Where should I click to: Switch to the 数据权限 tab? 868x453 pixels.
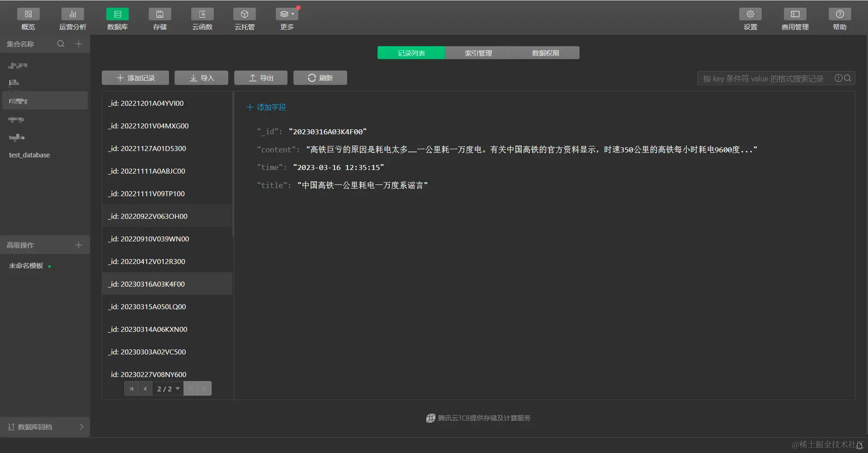click(x=546, y=53)
